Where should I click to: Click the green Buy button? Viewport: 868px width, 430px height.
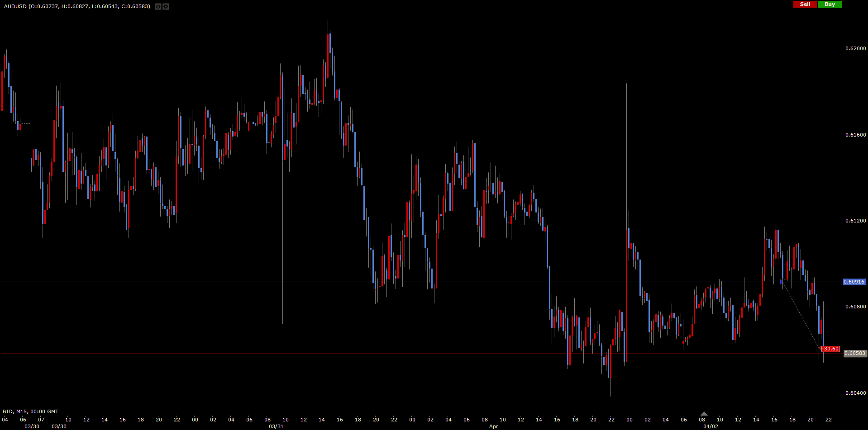pyautogui.click(x=830, y=4)
